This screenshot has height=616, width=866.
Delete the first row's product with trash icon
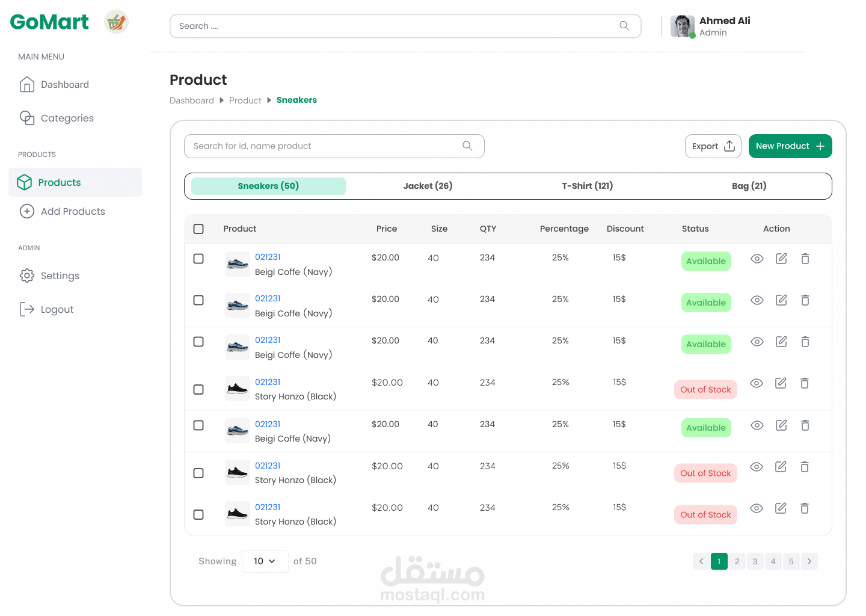(805, 259)
